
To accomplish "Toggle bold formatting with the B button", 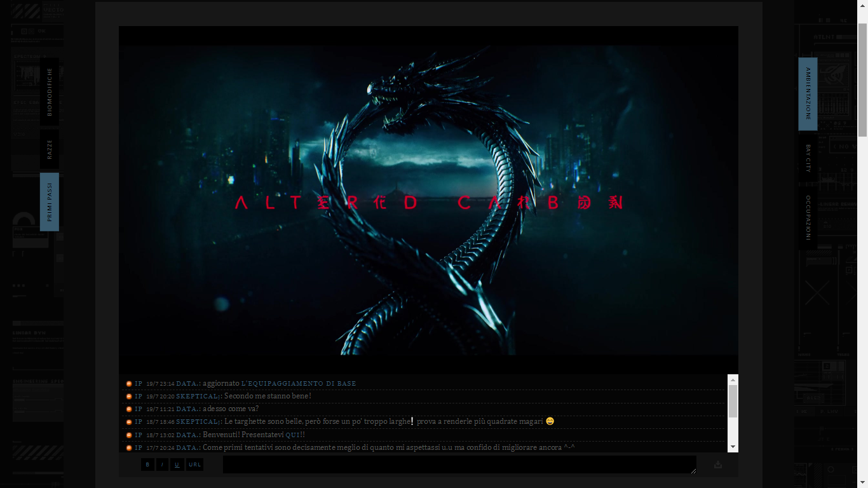I will (147, 464).
